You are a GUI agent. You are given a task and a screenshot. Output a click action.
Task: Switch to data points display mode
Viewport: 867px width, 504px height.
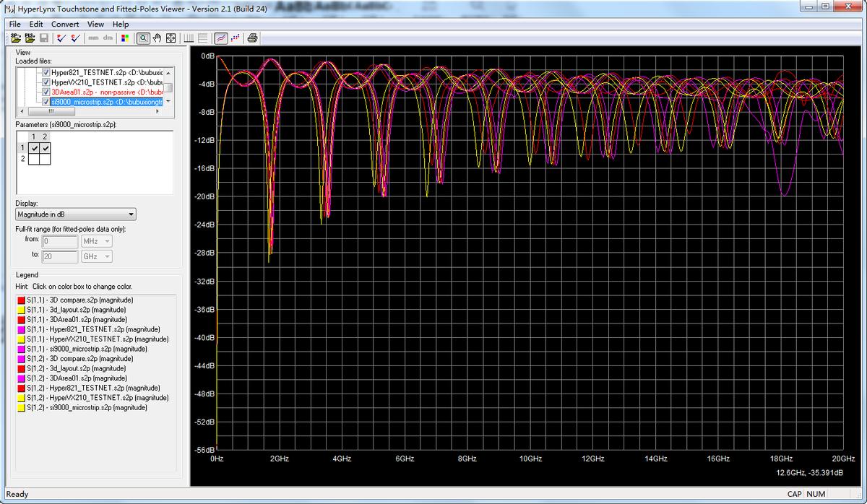pyautogui.click(x=236, y=38)
